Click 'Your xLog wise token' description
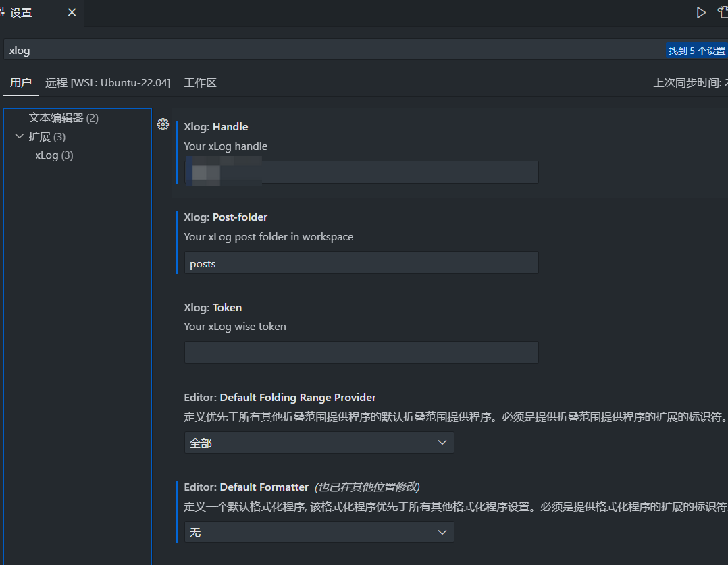The image size is (728, 565). [x=235, y=327]
